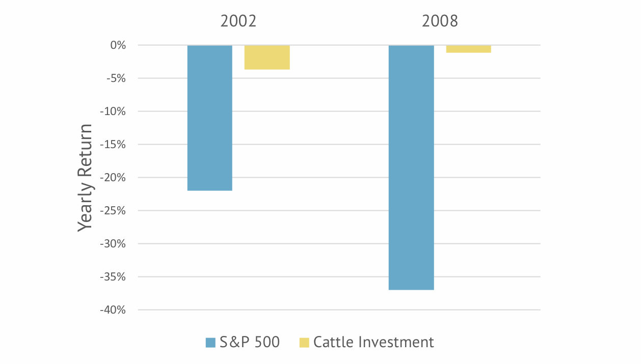The image size is (641, 364).
Task: Select the S&P 500 legend label
Action: (249, 342)
